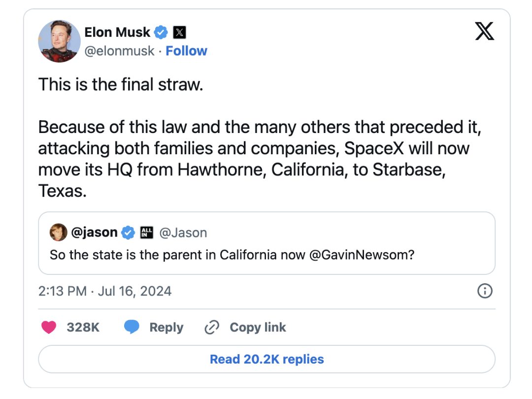
Task: Click the Reply text label
Action: (x=166, y=328)
